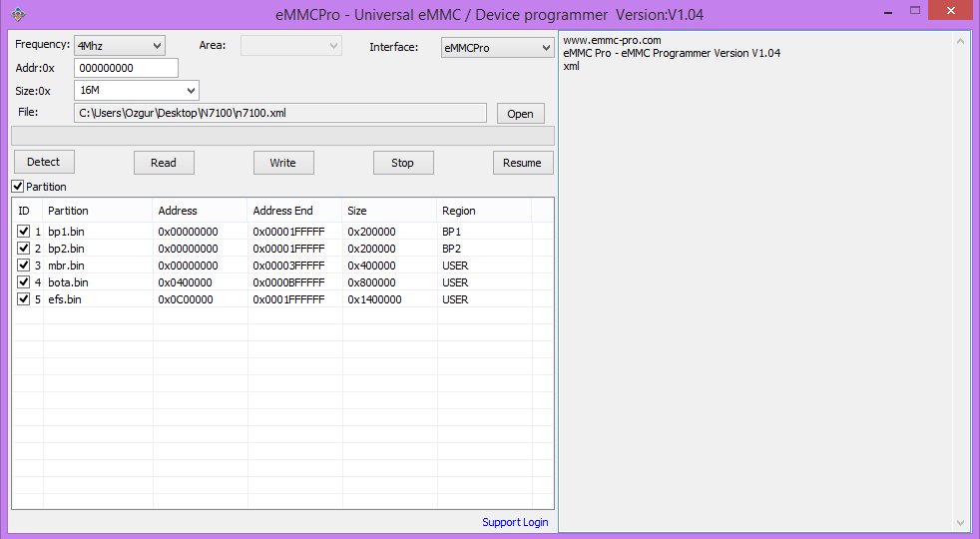The image size is (980, 539).
Task: Toggle the Partition checkbox
Action: tap(18, 187)
